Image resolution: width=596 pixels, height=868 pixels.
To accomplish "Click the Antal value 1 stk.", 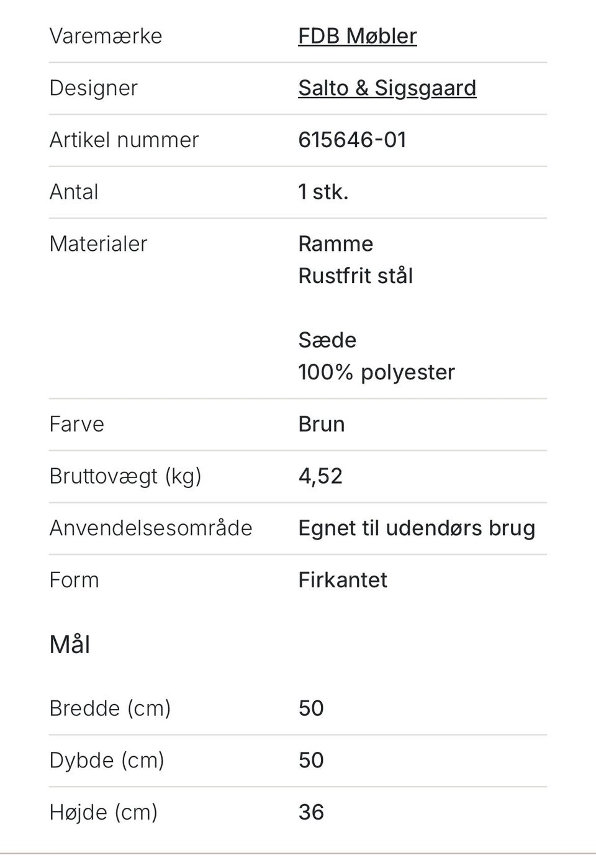I will pyautogui.click(x=323, y=192).
